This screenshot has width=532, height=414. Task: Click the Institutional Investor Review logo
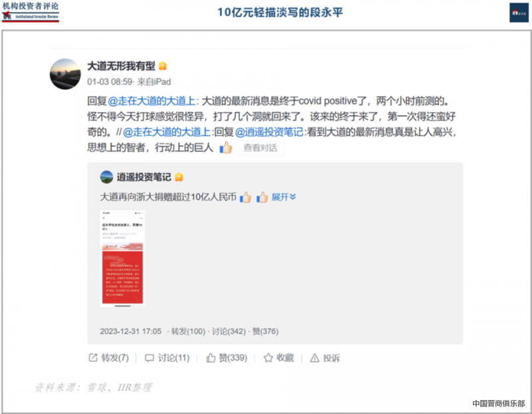(x=31, y=12)
